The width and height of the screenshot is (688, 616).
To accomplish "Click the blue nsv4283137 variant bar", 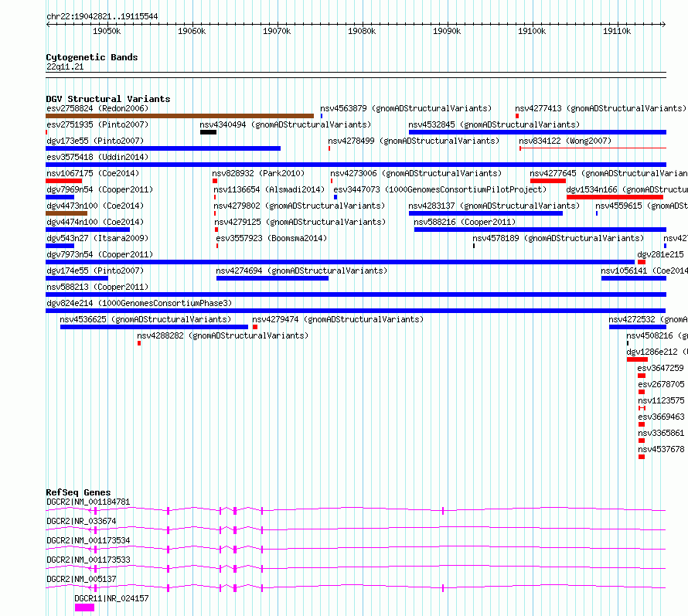I will (485, 213).
